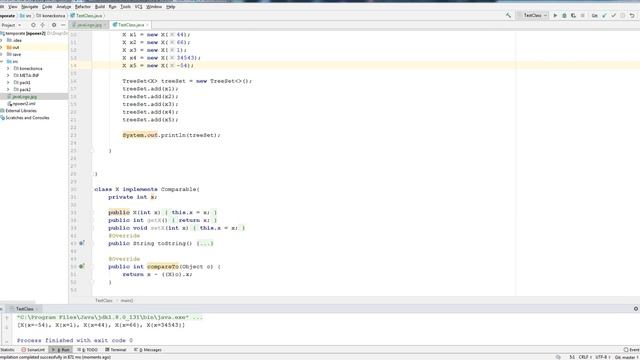Open Project panel settings gear
The width and height of the screenshot is (640, 360).
(54, 25)
